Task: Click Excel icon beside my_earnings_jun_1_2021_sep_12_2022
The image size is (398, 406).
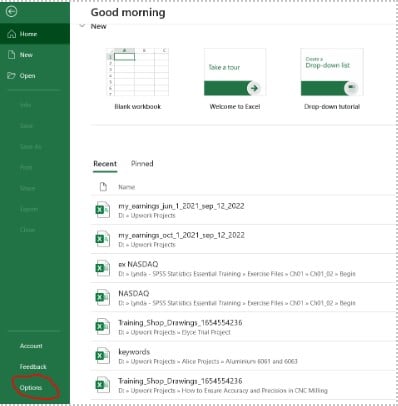Action: click(x=102, y=210)
